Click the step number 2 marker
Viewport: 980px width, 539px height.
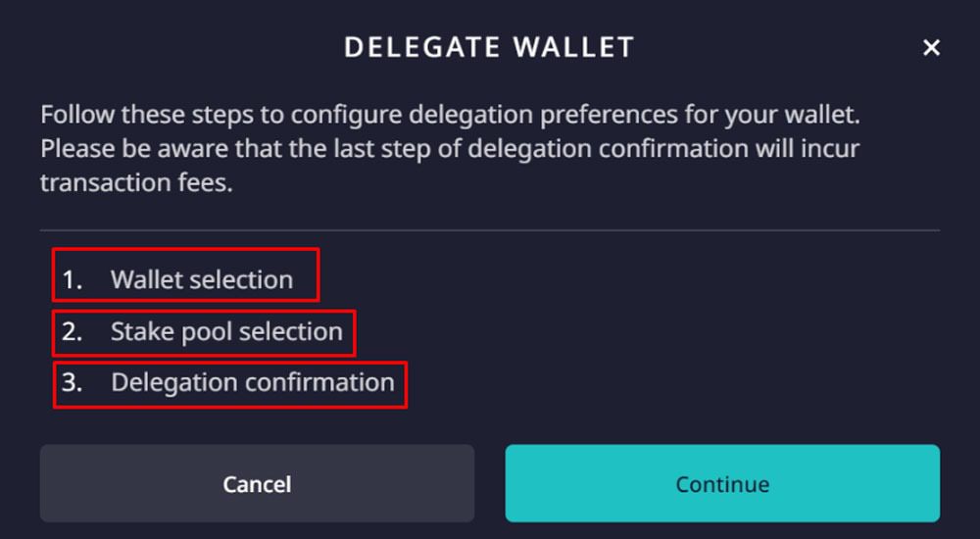click(x=72, y=331)
